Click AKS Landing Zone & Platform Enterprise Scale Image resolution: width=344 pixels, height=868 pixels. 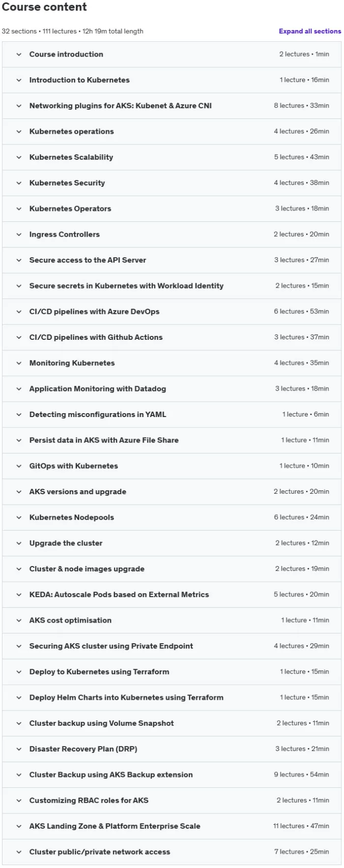pos(115,826)
